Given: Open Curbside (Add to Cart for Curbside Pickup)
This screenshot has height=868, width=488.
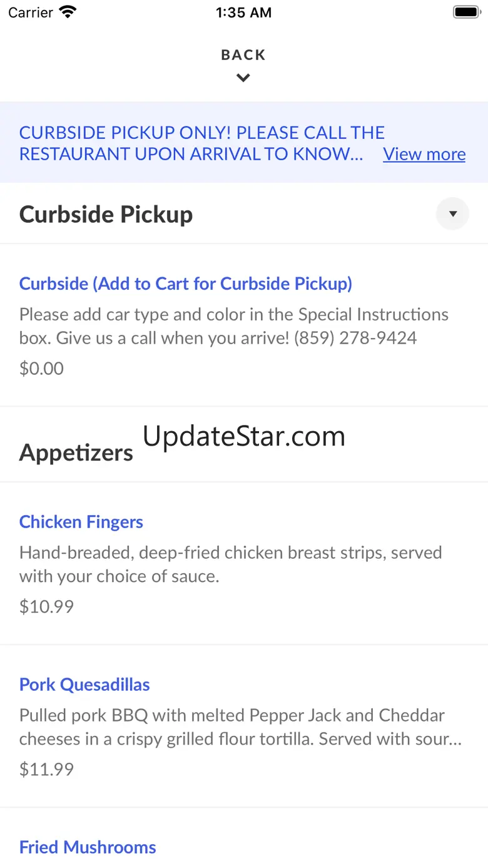Looking at the screenshot, I should (186, 283).
